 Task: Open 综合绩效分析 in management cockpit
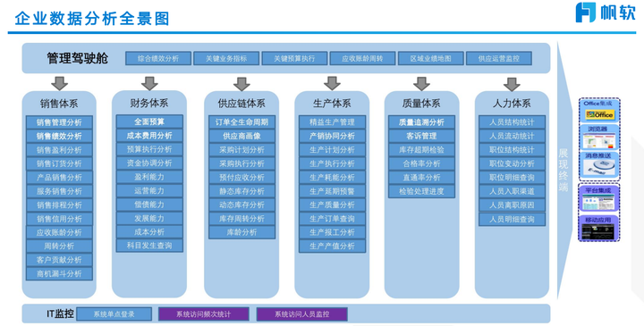click(158, 58)
